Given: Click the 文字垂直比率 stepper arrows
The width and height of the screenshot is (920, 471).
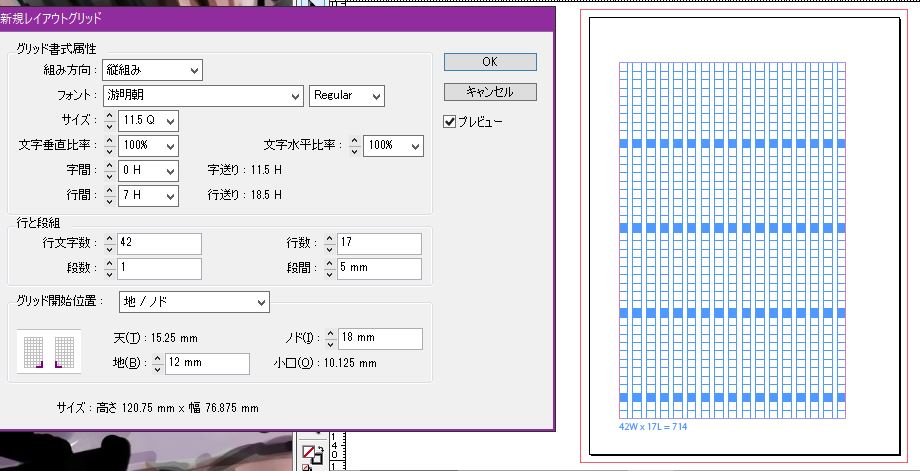Looking at the screenshot, I should pyautogui.click(x=110, y=145).
